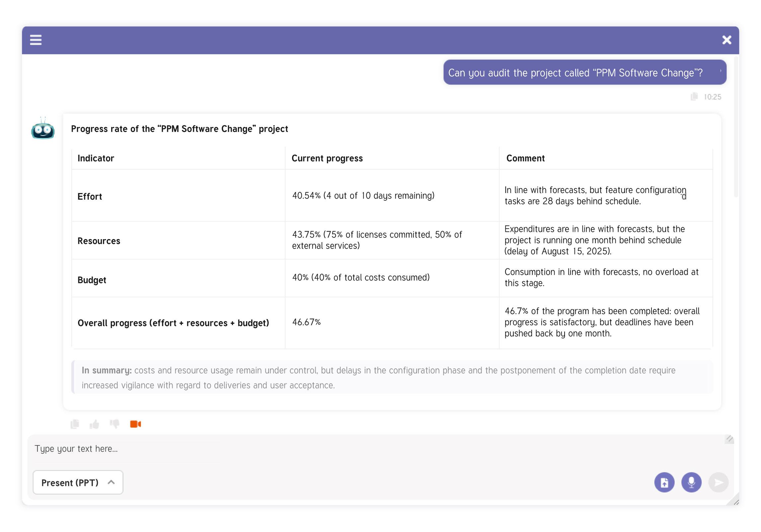Give a thumbs up to the response
761x532 pixels.
(x=95, y=424)
